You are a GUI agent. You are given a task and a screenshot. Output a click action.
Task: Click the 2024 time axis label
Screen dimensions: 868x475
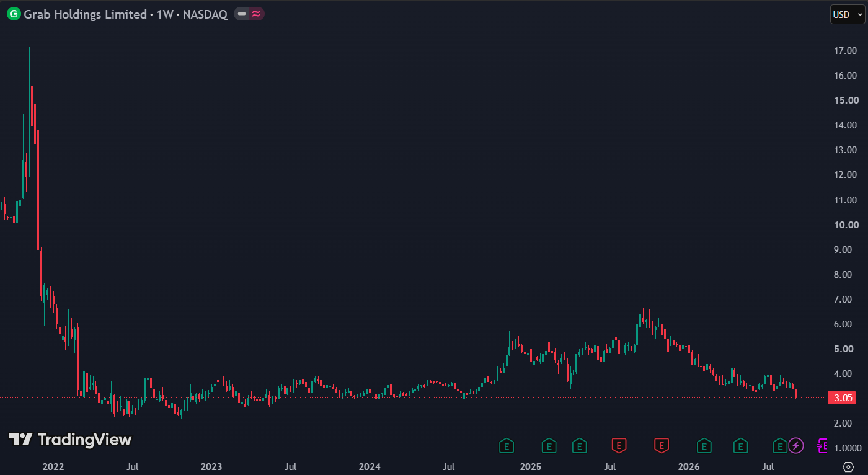tap(370, 466)
